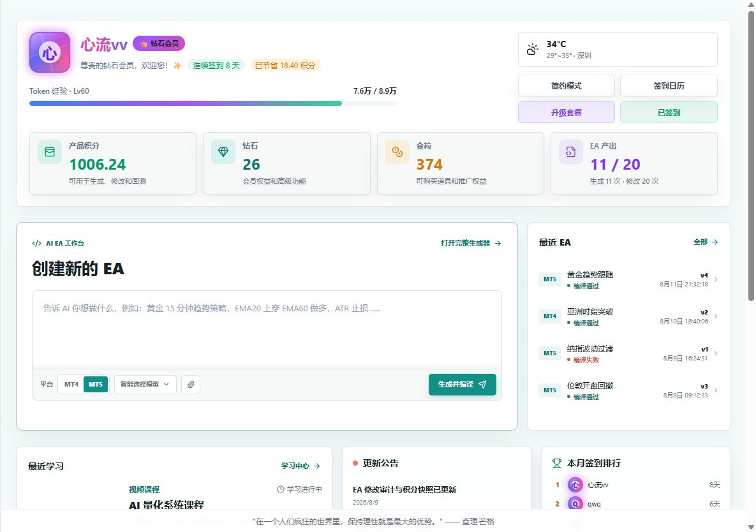Click the crown 钻石会员 badge
Image resolution: width=756 pixels, height=532 pixels.
pos(159,43)
